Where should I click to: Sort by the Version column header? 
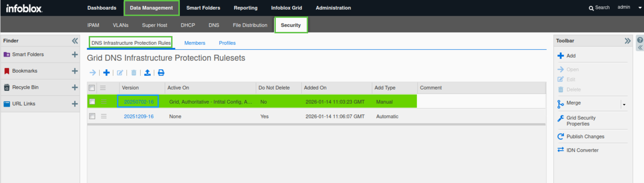(130, 88)
